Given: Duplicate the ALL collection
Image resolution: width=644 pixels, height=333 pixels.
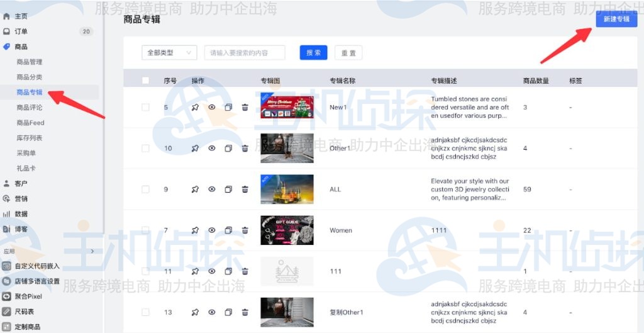Looking at the screenshot, I should (x=228, y=189).
